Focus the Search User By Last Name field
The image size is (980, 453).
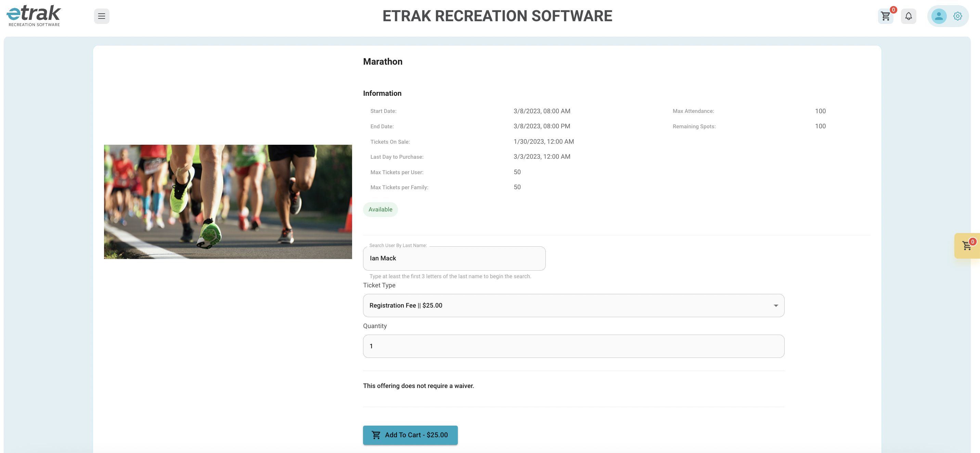(454, 258)
